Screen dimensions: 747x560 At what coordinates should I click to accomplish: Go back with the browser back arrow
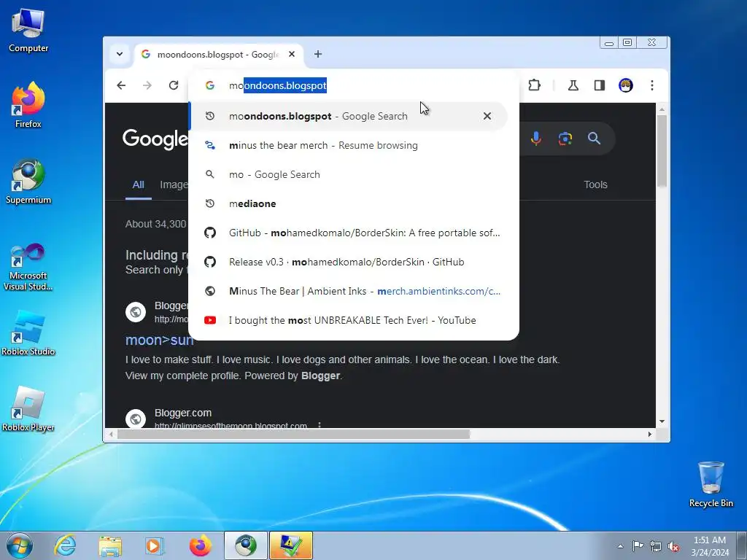click(x=122, y=85)
